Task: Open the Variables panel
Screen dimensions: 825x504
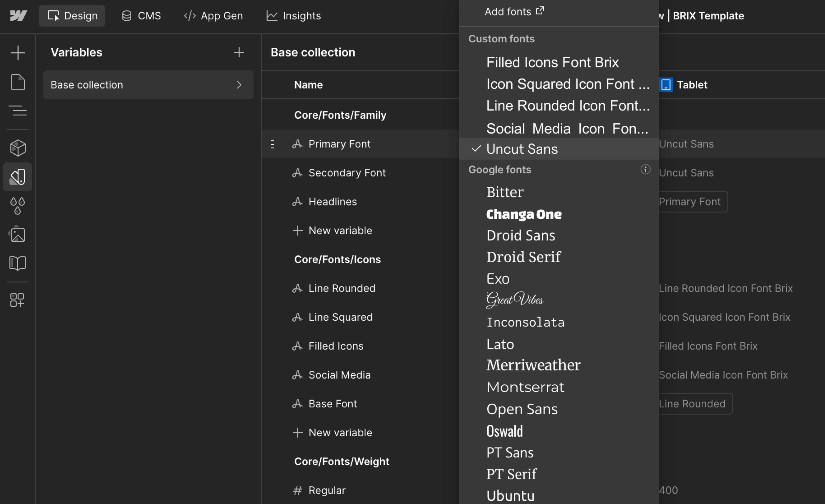Action: click(17, 177)
